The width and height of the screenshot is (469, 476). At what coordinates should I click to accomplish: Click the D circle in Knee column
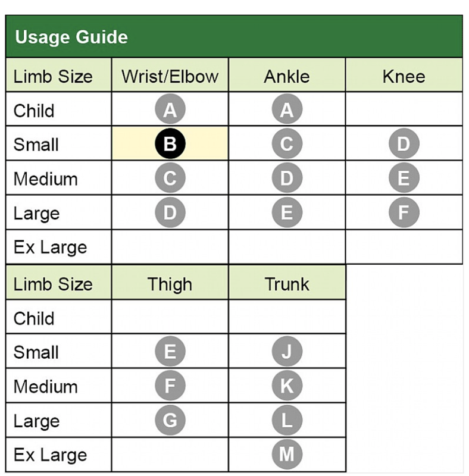pos(404,144)
